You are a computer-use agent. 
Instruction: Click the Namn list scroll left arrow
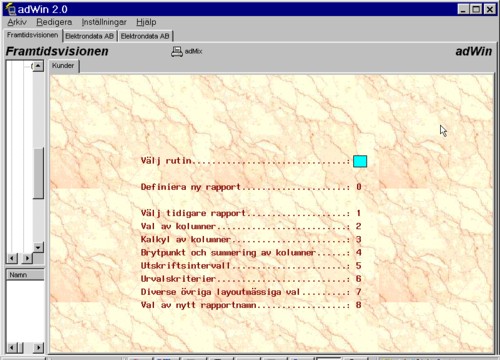(x=12, y=348)
